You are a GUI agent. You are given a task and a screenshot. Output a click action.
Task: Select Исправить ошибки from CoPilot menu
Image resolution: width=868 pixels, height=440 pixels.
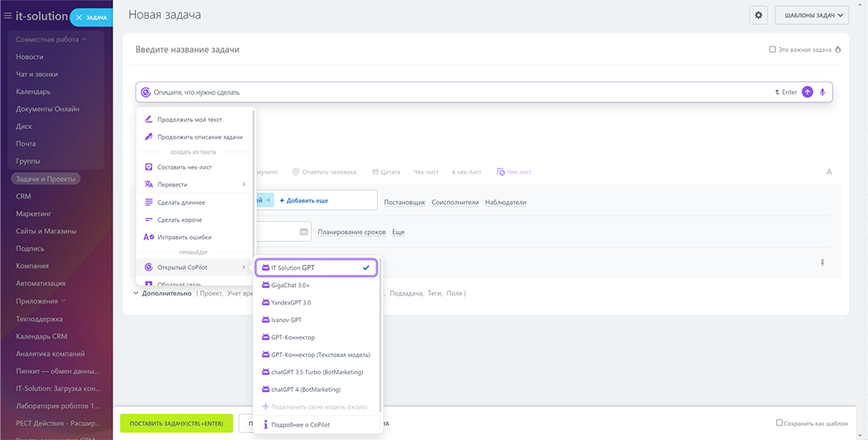[x=184, y=237]
